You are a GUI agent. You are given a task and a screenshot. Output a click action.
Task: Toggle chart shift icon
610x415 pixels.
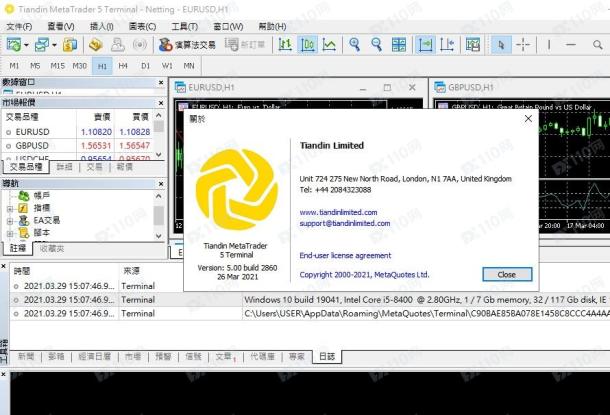tap(447, 45)
